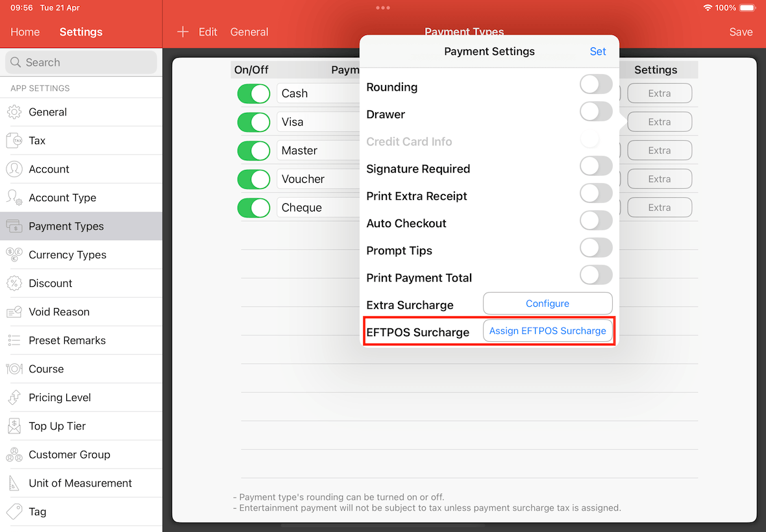
Task: Click the Tag icon in sidebar
Action: coord(14,512)
